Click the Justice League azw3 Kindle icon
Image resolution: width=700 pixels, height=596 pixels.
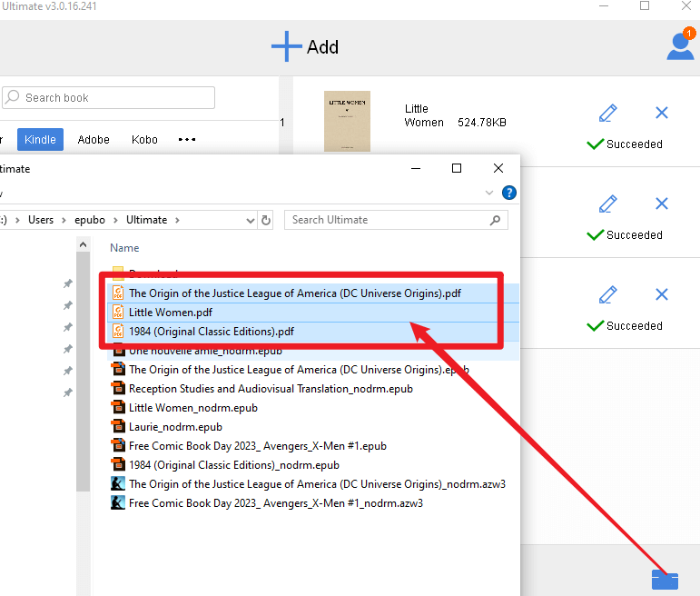(x=118, y=484)
